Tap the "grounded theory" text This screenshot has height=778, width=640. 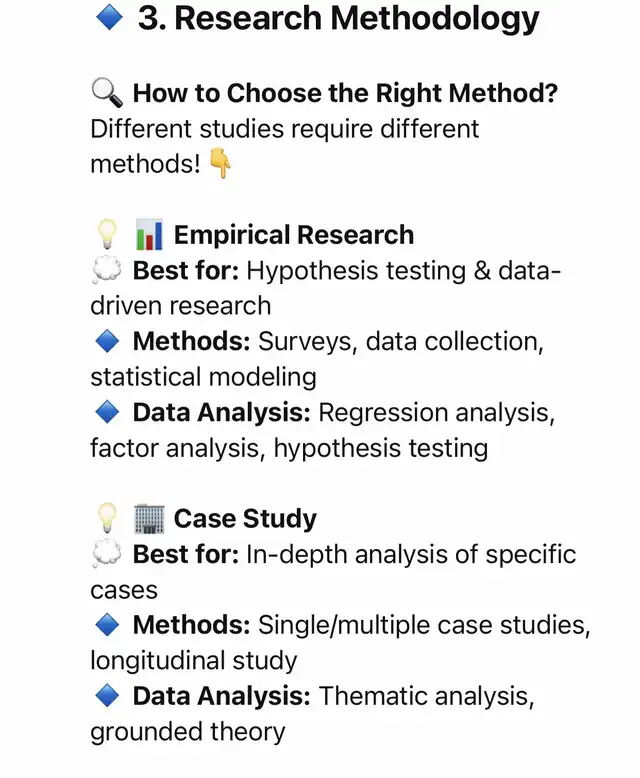click(187, 732)
